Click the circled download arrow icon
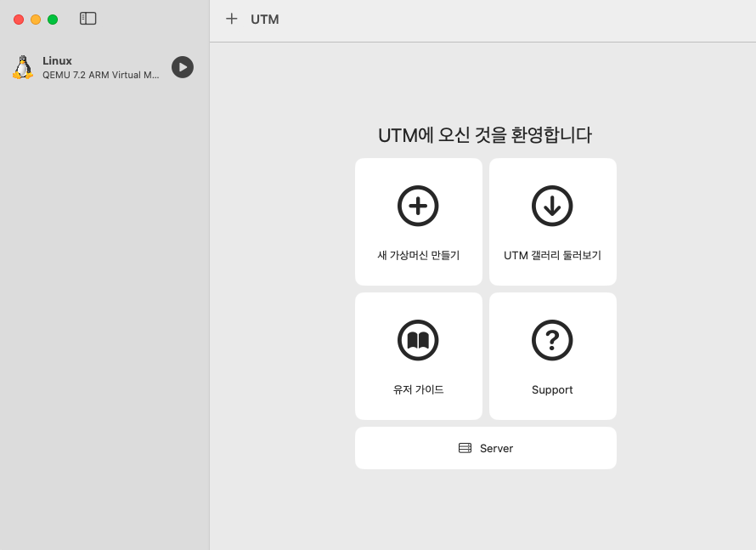 pos(552,206)
